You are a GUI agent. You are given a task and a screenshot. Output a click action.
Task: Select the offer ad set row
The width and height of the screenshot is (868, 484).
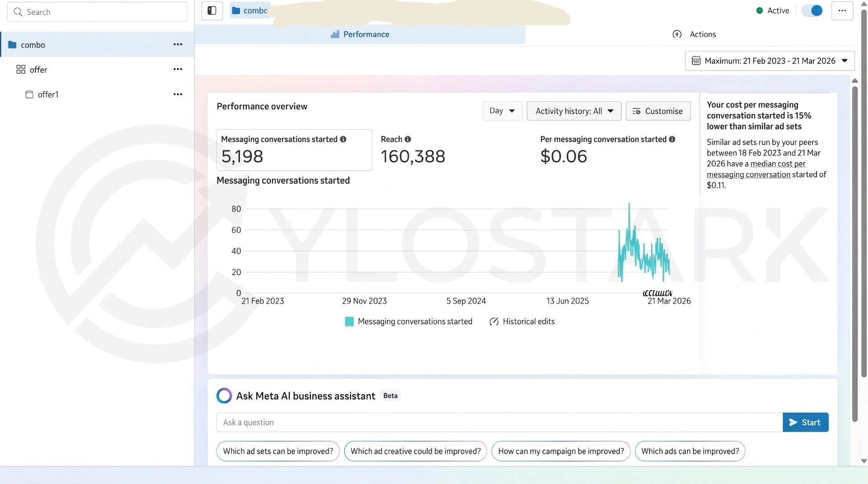pyautogui.click(x=97, y=69)
